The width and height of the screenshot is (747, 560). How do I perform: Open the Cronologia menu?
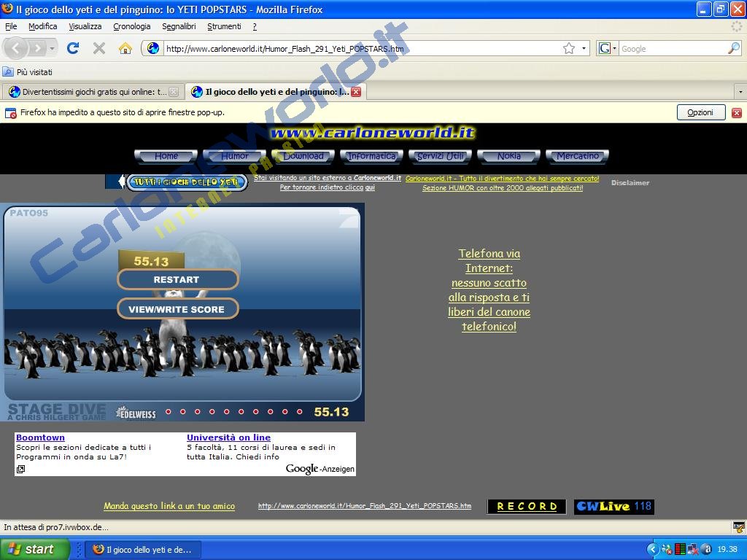pyautogui.click(x=132, y=27)
